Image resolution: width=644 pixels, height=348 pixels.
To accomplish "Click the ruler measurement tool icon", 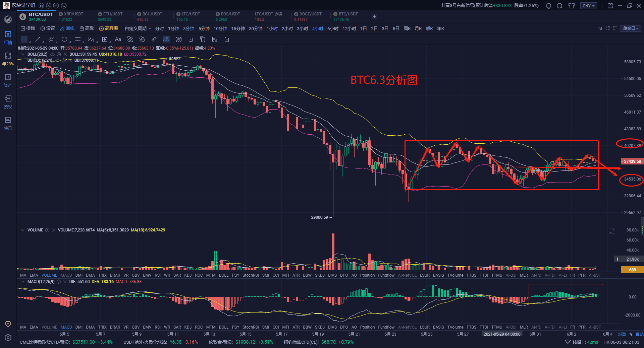I will coord(154,39).
